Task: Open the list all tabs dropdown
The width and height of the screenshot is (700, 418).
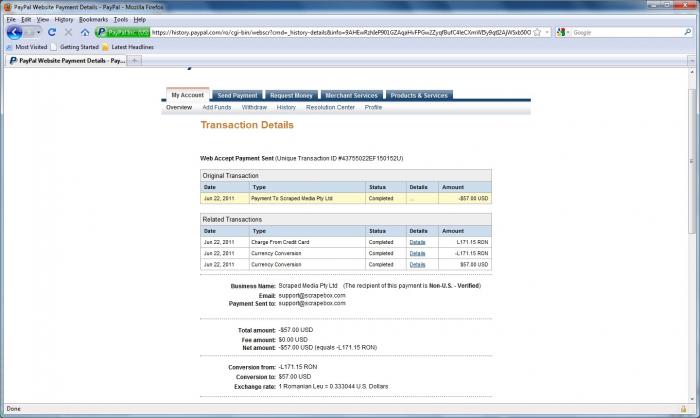Action: click(692, 60)
